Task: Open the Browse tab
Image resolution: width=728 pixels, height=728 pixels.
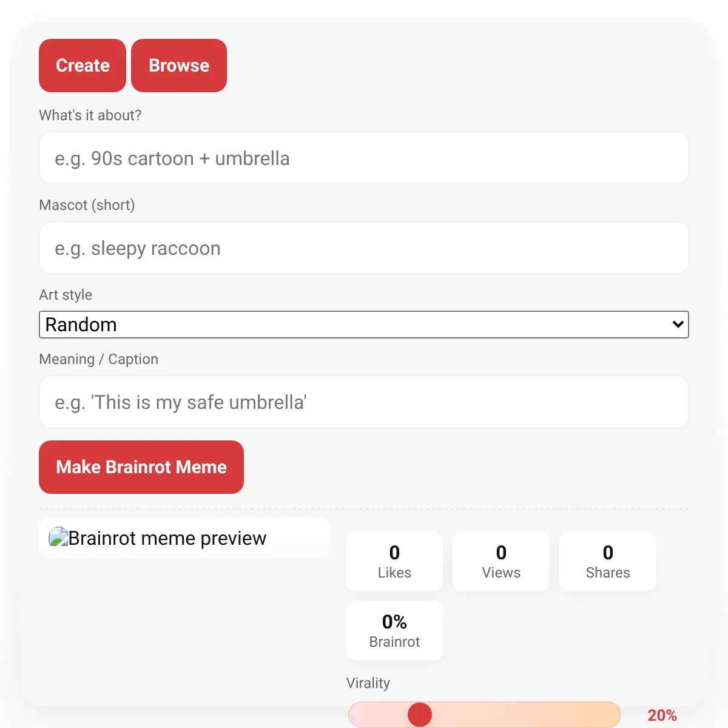Action: pos(179,66)
